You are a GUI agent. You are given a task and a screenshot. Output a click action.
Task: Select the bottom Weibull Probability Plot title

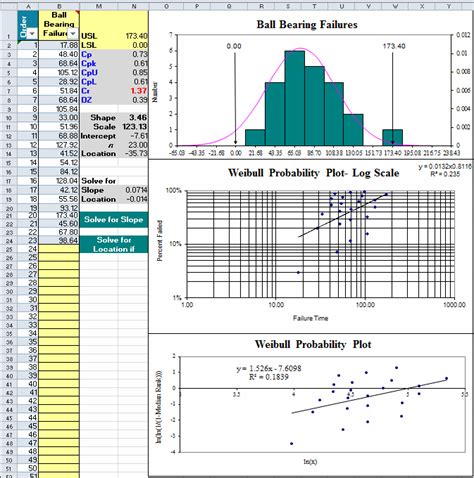[313, 344]
